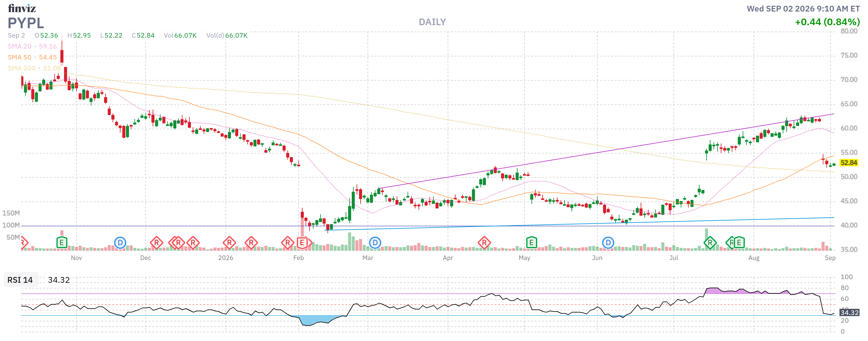
Task: Select the second red R marker in January 2026
Action: (251, 243)
